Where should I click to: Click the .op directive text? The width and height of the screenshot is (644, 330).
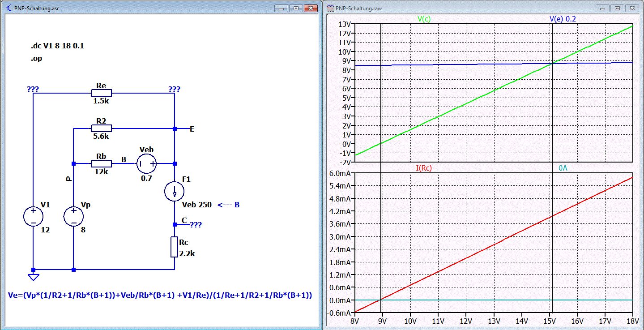[36, 59]
